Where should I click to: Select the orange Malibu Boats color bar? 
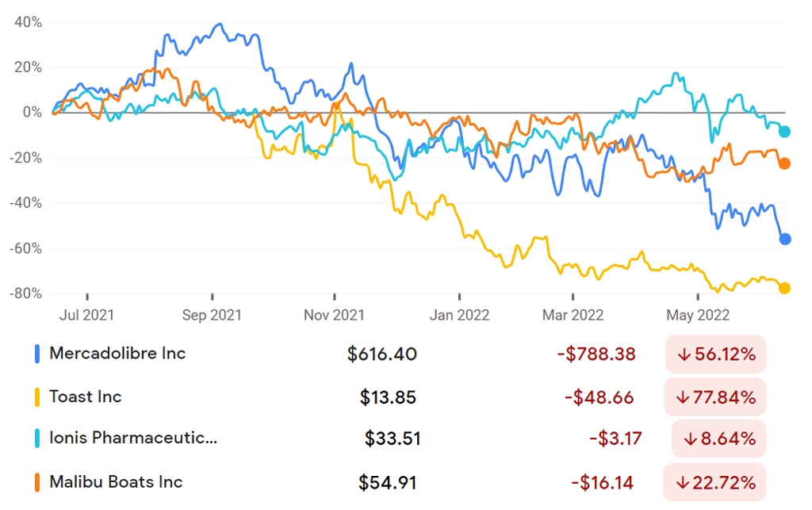click(x=37, y=482)
